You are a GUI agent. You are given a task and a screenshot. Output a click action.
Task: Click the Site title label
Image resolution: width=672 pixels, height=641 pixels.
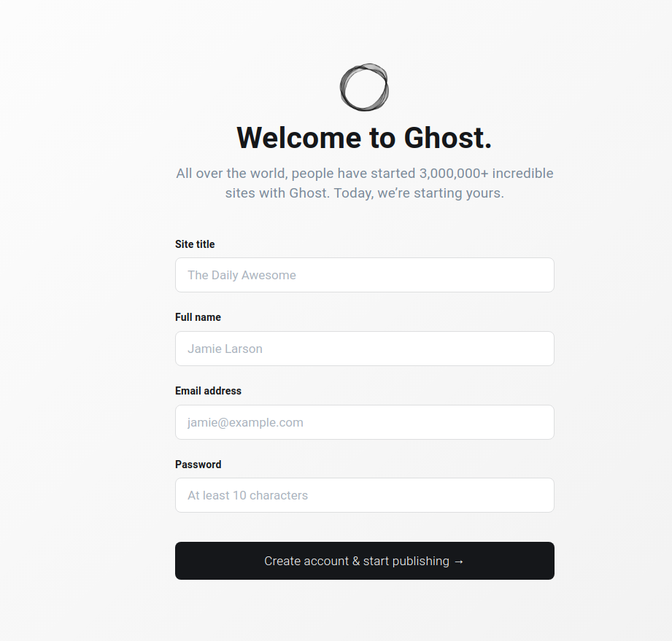tap(195, 244)
